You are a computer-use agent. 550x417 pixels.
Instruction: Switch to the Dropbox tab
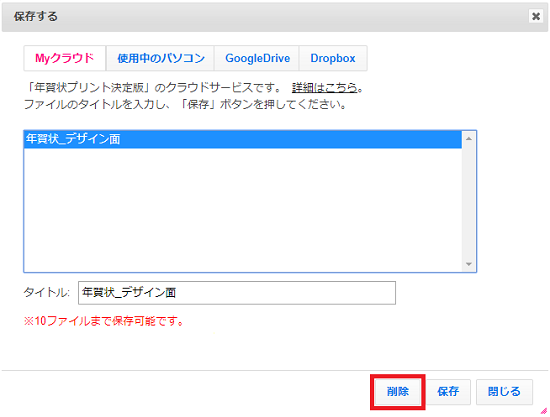(x=333, y=58)
